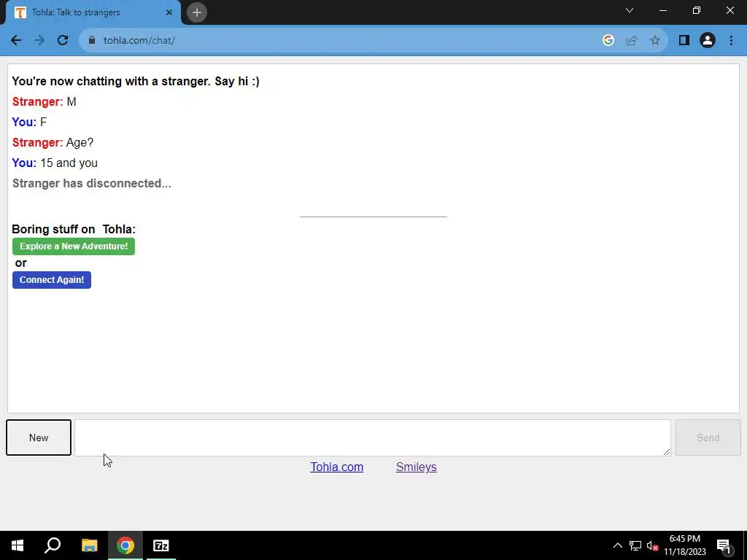This screenshot has height=560, width=747.
Task: Click the Tohla orange T favicon
Action: click(20, 12)
